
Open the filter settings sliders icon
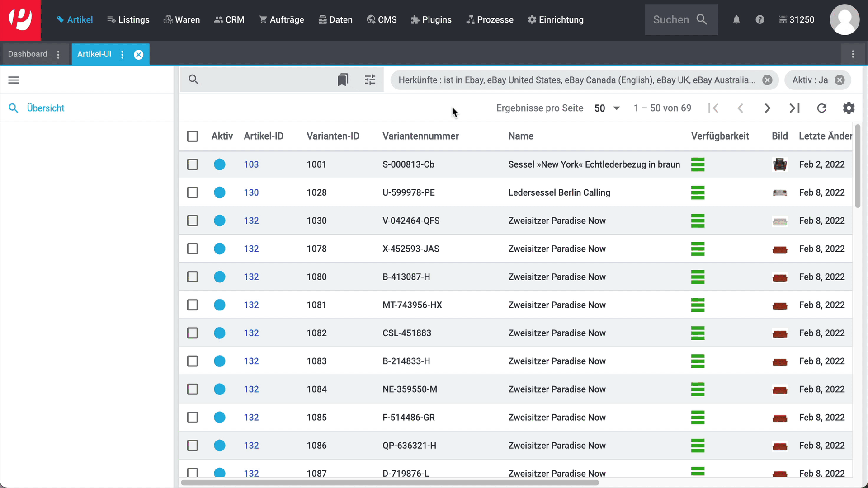coord(370,80)
